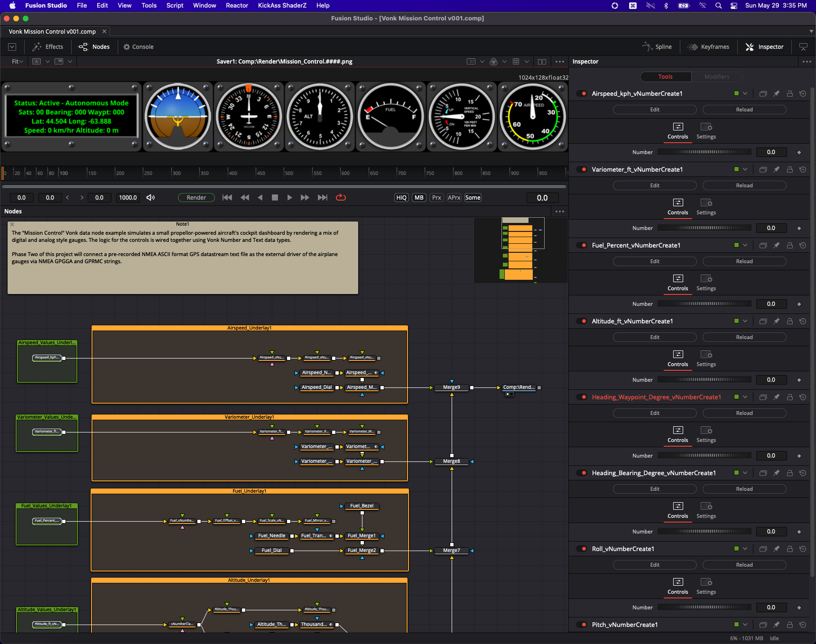Lock the Airspeed_kph_vNumberCreate1 tool
Viewport: 816px width, 644px height.
[x=790, y=94]
